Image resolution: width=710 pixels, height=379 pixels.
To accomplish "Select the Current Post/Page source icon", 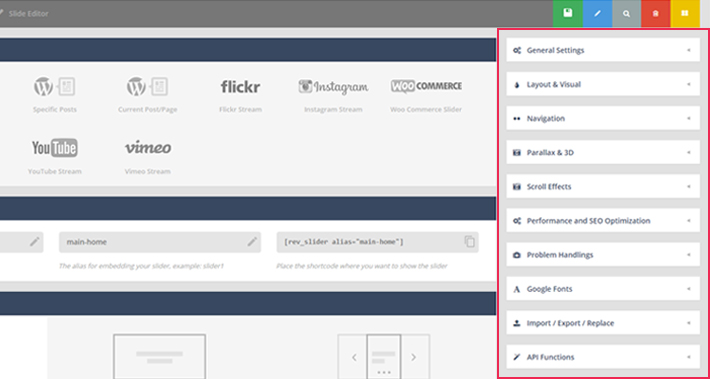I will tap(147, 86).
